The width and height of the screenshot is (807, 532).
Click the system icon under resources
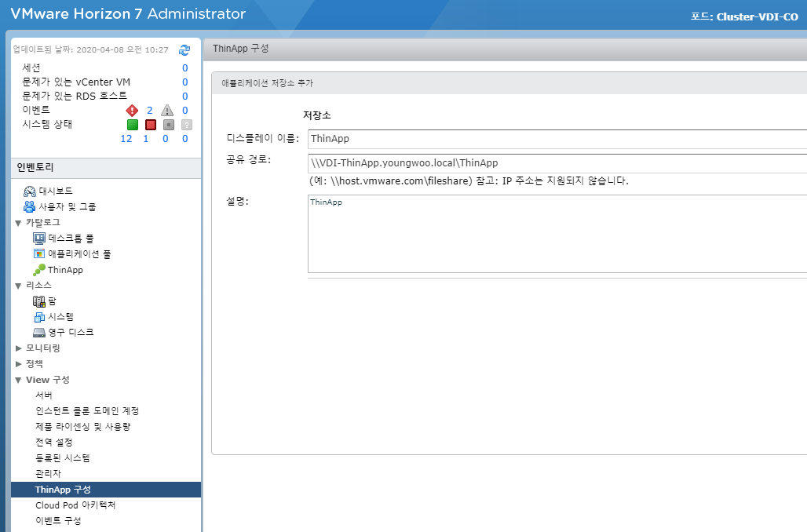point(39,317)
